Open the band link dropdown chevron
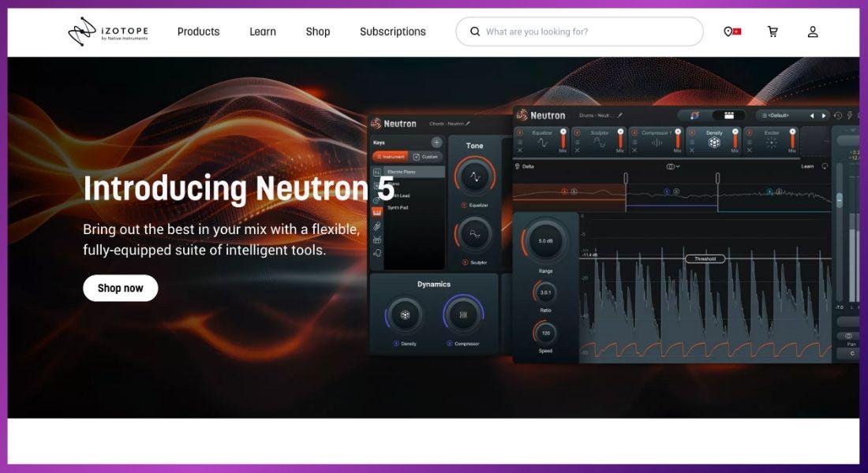868x473 pixels. coord(678,166)
